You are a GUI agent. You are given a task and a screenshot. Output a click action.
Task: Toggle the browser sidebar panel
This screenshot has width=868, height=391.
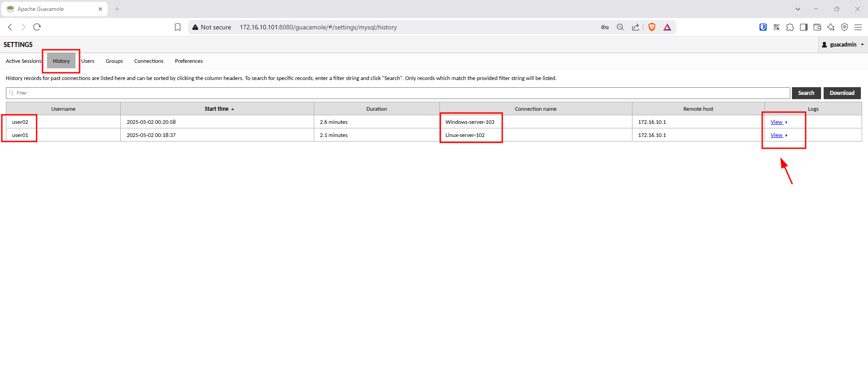pos(803,27)
